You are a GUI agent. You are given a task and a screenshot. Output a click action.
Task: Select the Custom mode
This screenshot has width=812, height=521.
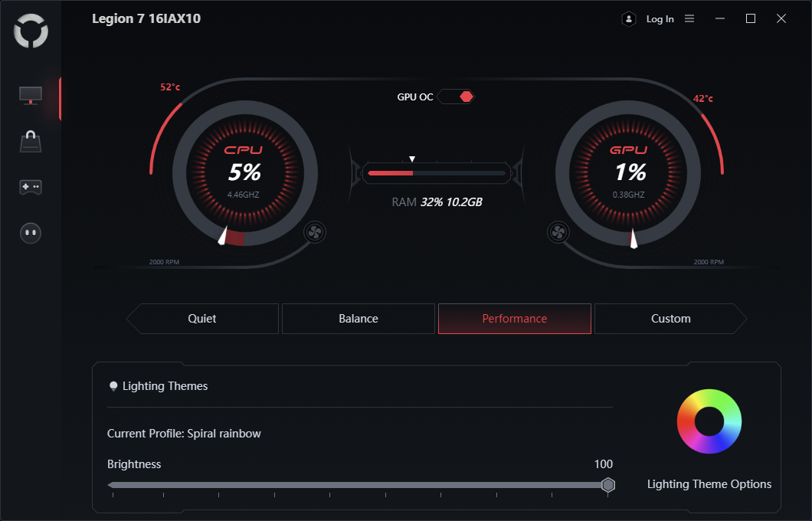click(x=670, y=319)
